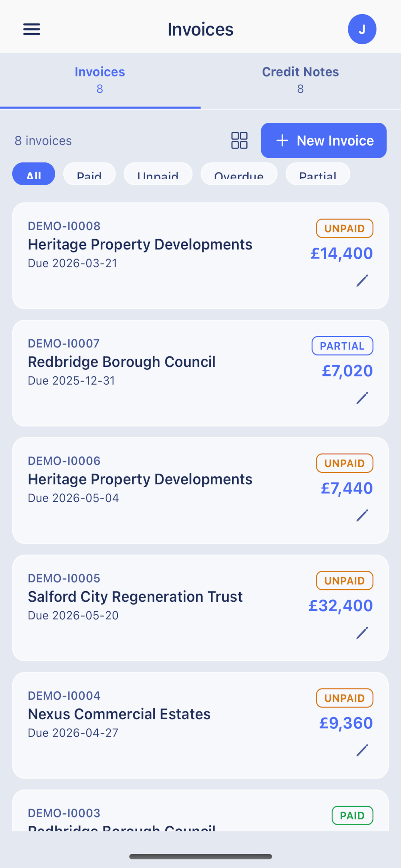Click the PARTIAL badge on Redbridge invoice

tap(342, 346)
